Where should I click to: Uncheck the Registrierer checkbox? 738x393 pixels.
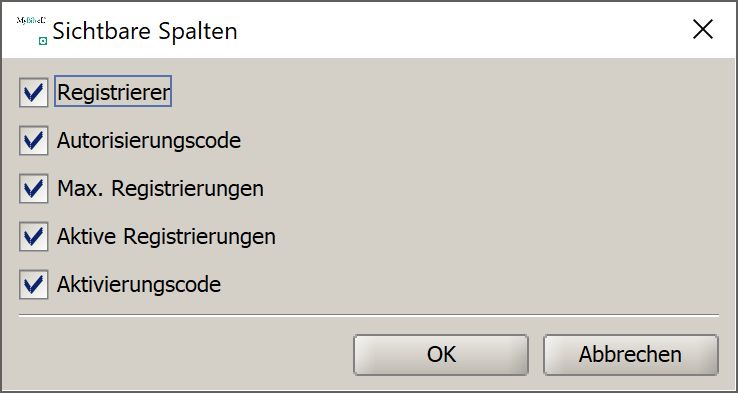33,92
